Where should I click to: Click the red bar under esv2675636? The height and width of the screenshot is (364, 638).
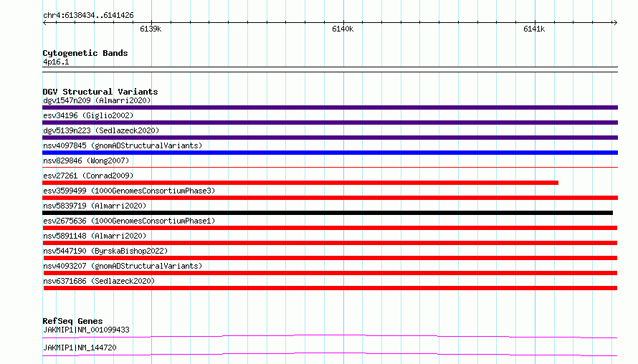[x=330, y=228]
